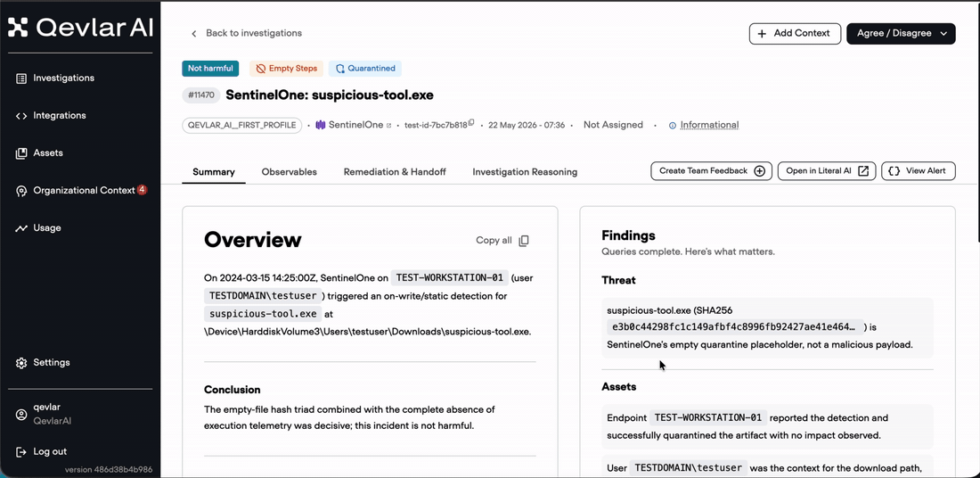Click the Qevlar AI logo icon
The image size is (980, 478).
(18, 27)
